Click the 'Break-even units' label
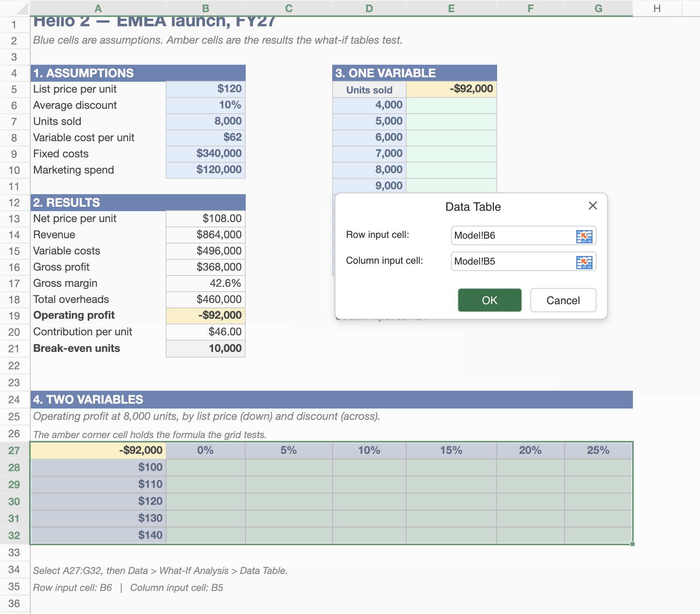 pos(76,348)
